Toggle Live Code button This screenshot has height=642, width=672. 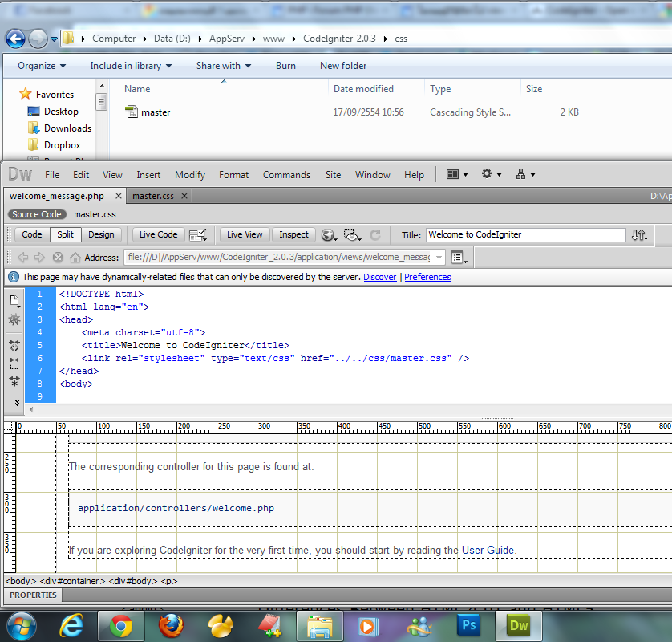tap(158, 234)
